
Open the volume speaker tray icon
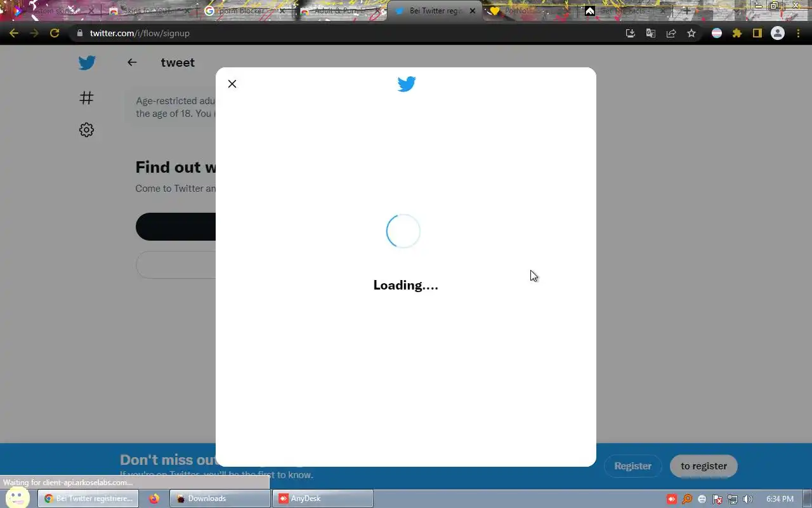[x=748, y=499]
